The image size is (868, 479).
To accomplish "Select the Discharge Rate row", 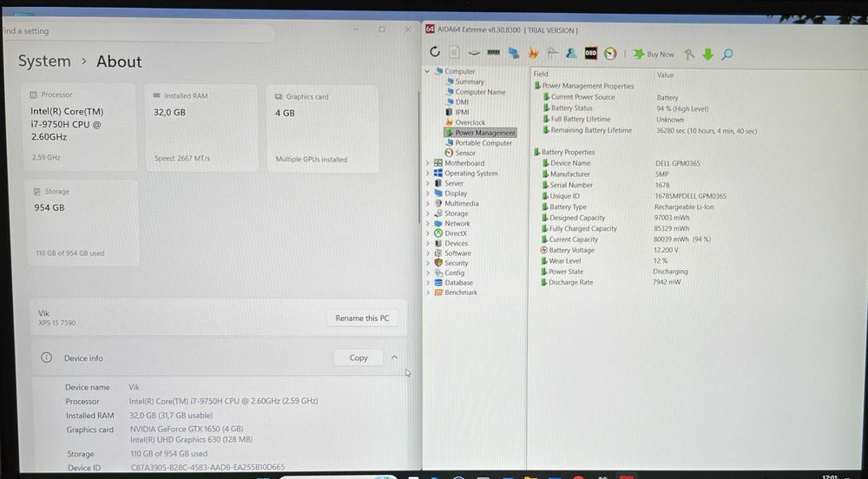I will point(611,282).
